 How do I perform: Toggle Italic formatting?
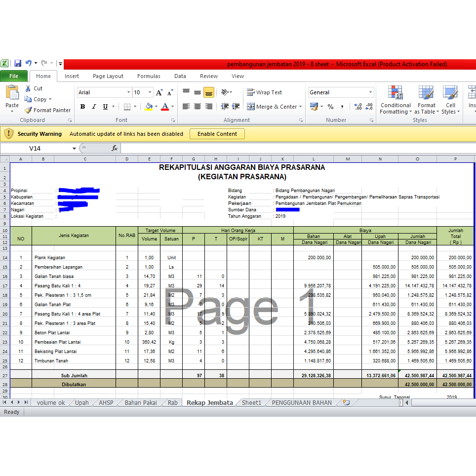click(x=94, y=107)
